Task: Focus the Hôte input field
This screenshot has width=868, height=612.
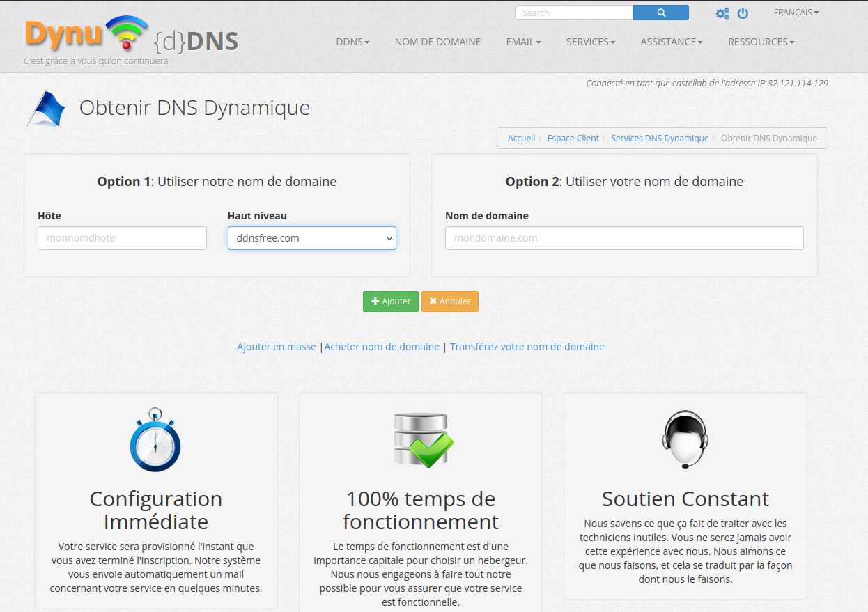Action: [x=122, y=238]
